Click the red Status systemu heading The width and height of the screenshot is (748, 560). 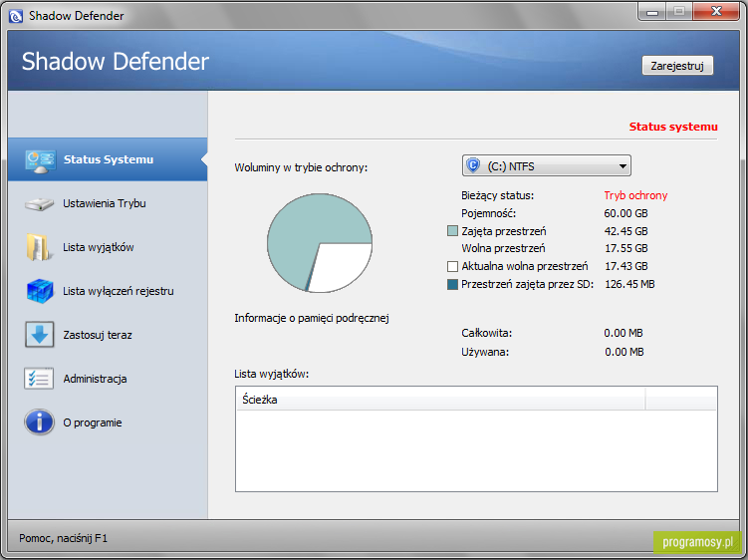click(x=673, y=127)
